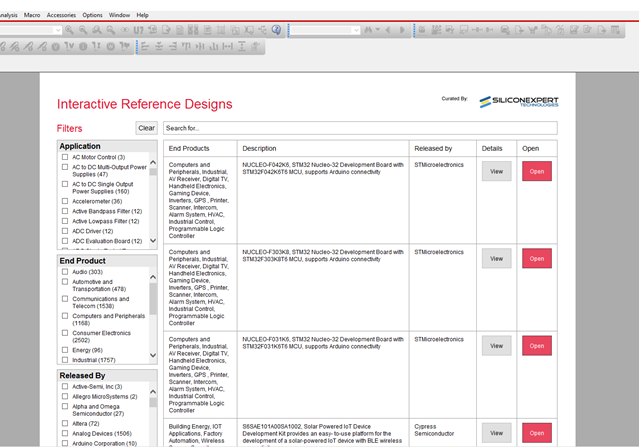Open the NUCLEO-F031K6 reference design

(x=537, y=346)
